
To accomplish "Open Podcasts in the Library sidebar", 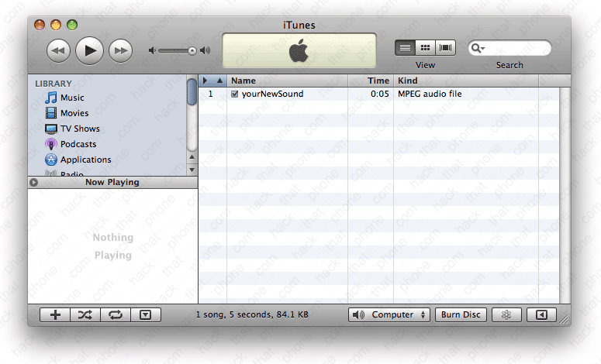I will pyautogui.click(x=78, y=144).
